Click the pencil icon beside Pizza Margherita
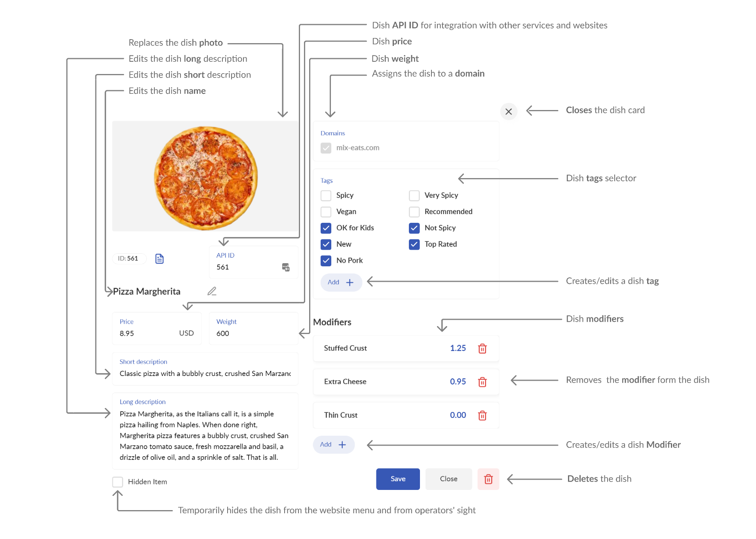 [x=212, y=291]
